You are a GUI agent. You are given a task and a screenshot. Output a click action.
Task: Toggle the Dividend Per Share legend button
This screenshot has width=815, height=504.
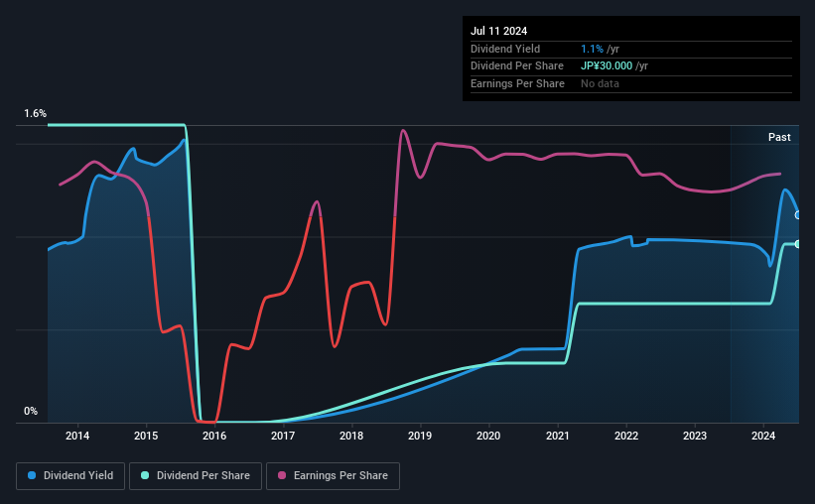tap(196, 476)
